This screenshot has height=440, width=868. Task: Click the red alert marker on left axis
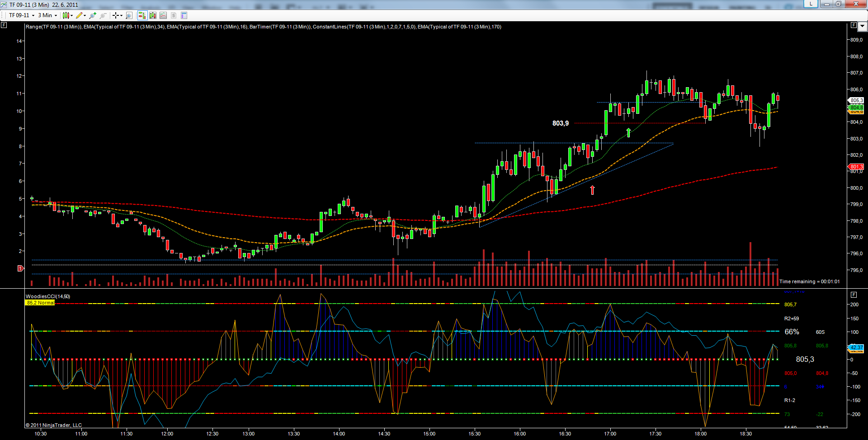[x=20, y=268]
